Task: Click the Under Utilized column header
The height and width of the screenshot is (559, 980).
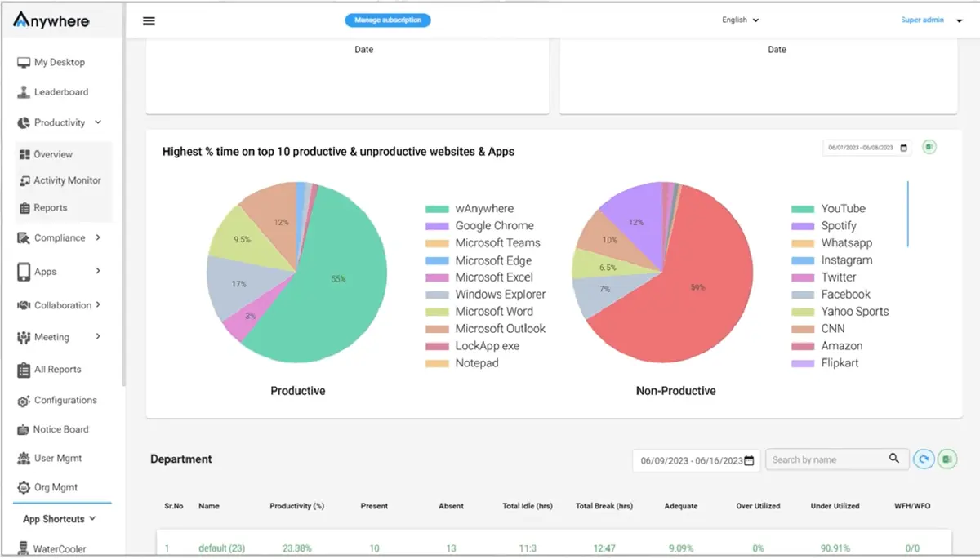Action: (835, 506)
